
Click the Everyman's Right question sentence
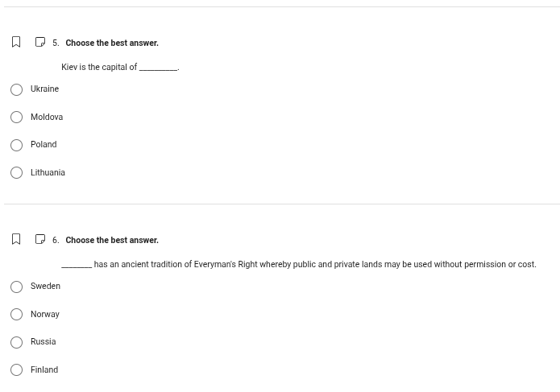click(314, 264)
